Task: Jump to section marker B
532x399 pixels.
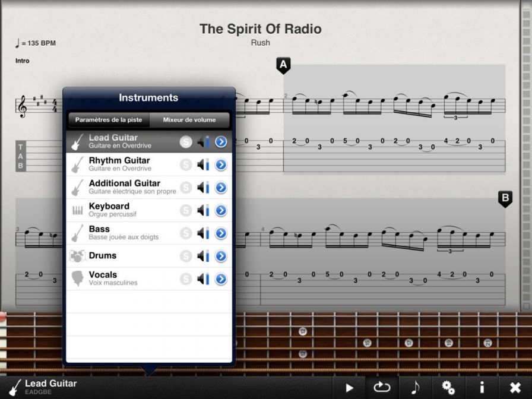Action: [x=505, y=198]
